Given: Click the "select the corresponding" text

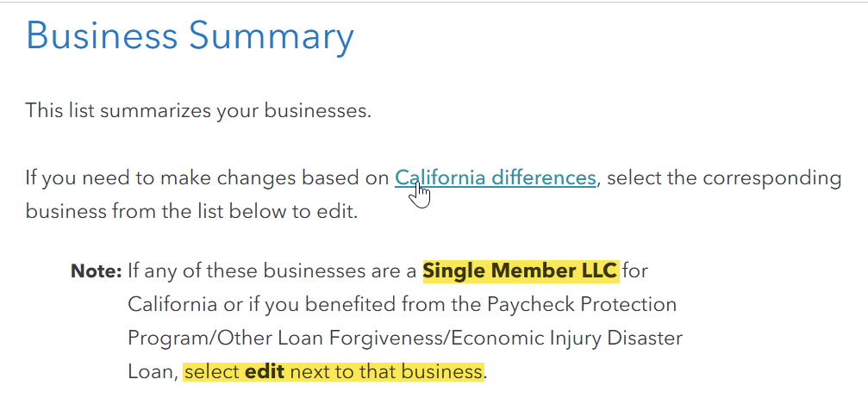Looking at the screenshot, I should pos(722,178).
